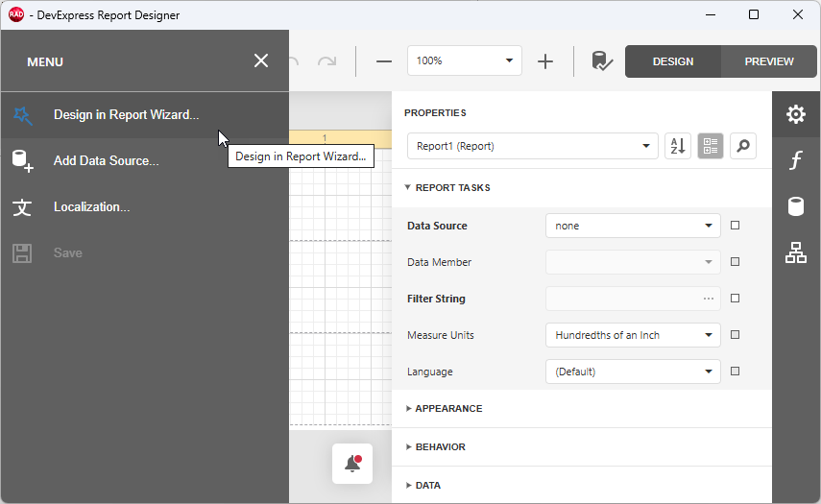This screenshot has width=821, height=504.
Task: Click the square marker beside Measure Units
Action: pos(736,335)
